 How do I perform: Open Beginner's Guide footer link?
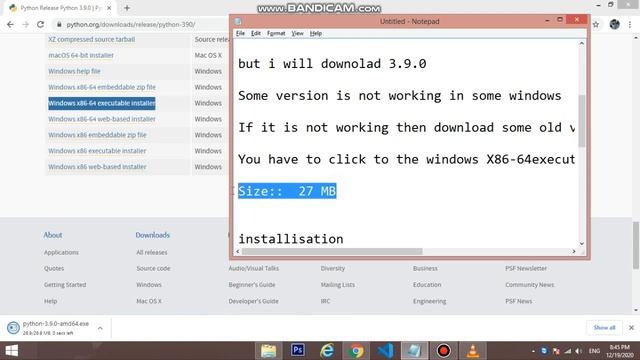252,284
